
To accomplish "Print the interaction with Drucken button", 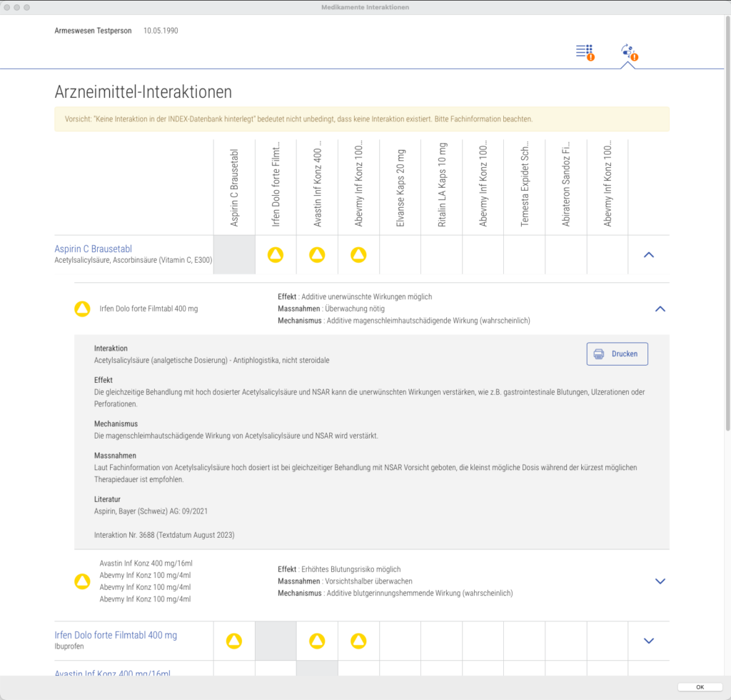I will pyautogui.click(x=617, y=354).
